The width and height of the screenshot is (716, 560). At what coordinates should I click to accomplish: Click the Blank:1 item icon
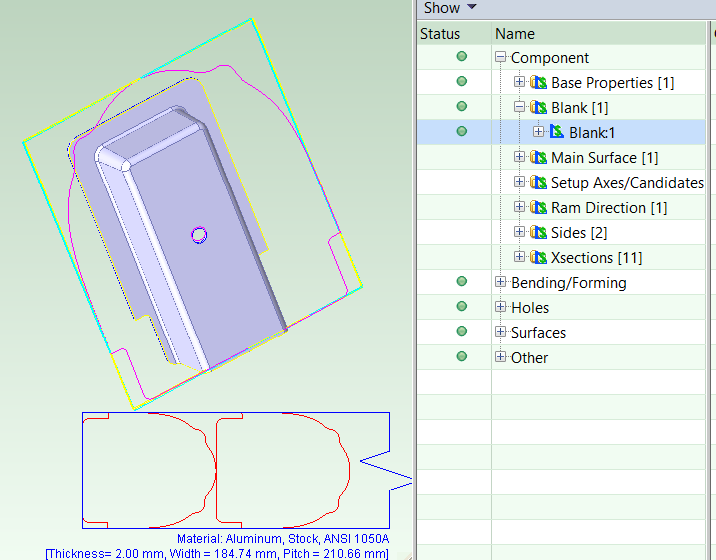(x=557, y=132)
